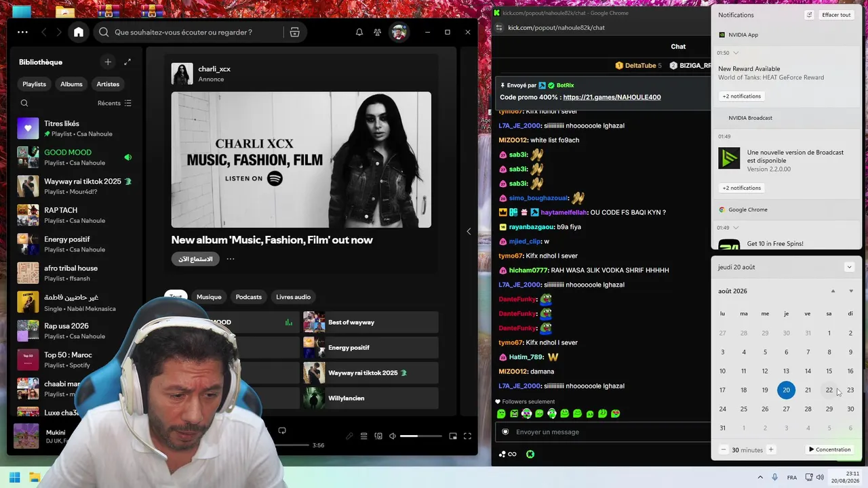Open Best of wayway shortcut
Viewport: 868px width, 488px height.
[370, 323]
